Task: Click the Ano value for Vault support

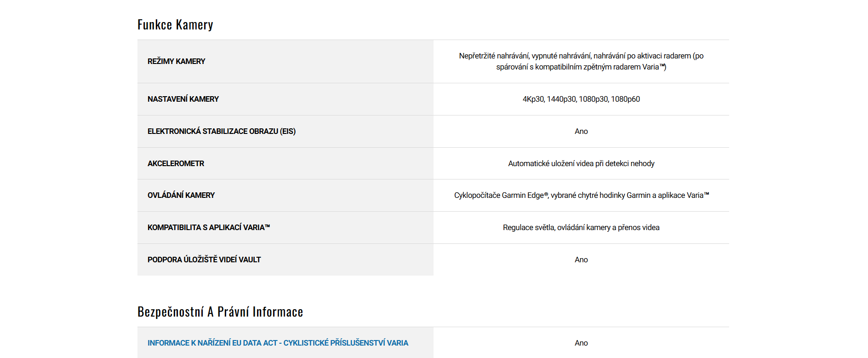Action: pyautogui.click(x=581, y=260)
